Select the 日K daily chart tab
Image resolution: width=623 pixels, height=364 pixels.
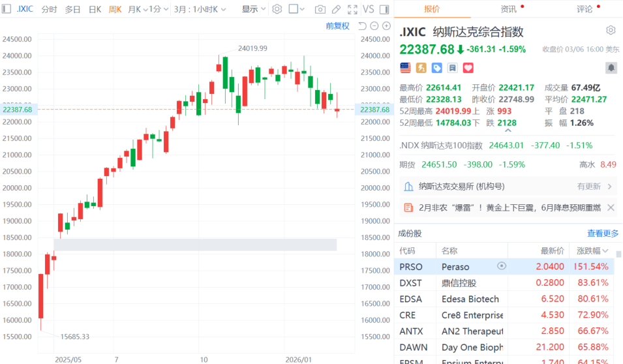point(95,9)
